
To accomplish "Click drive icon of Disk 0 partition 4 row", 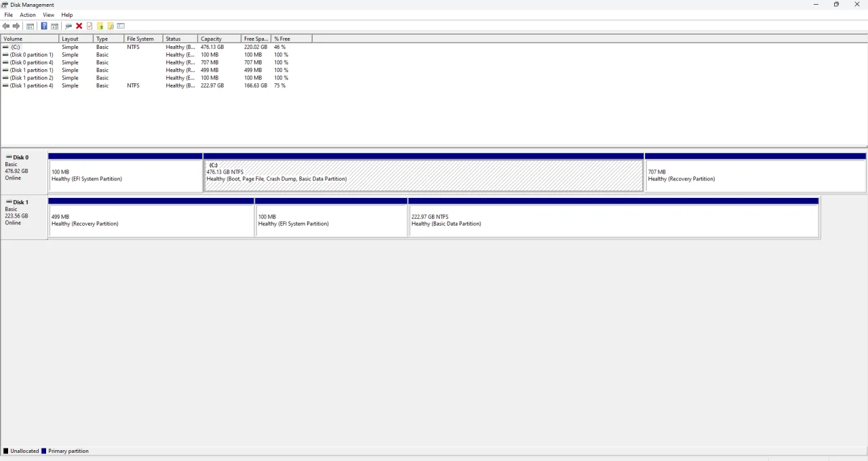I will pos(6,62).
